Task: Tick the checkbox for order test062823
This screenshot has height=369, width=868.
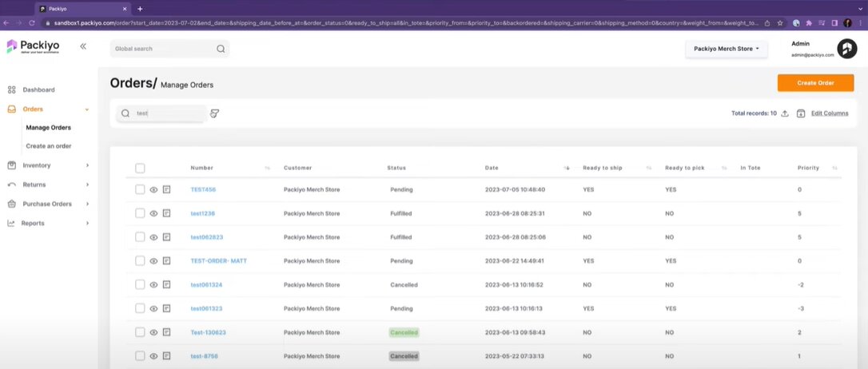Action: click(140, 237)
